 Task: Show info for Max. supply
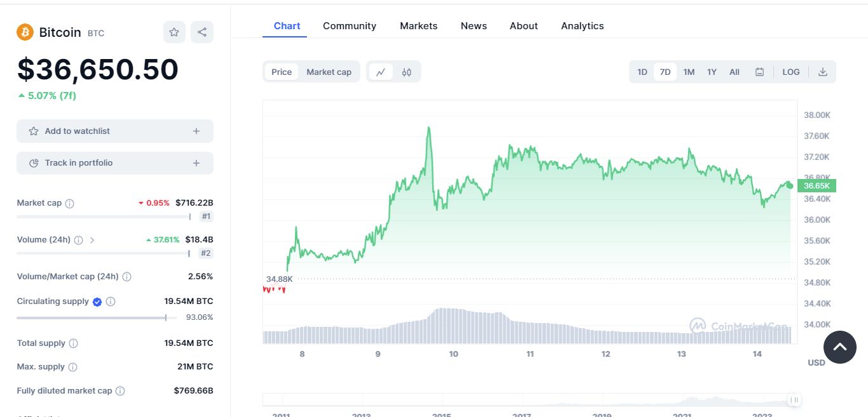tap(72, 367)
